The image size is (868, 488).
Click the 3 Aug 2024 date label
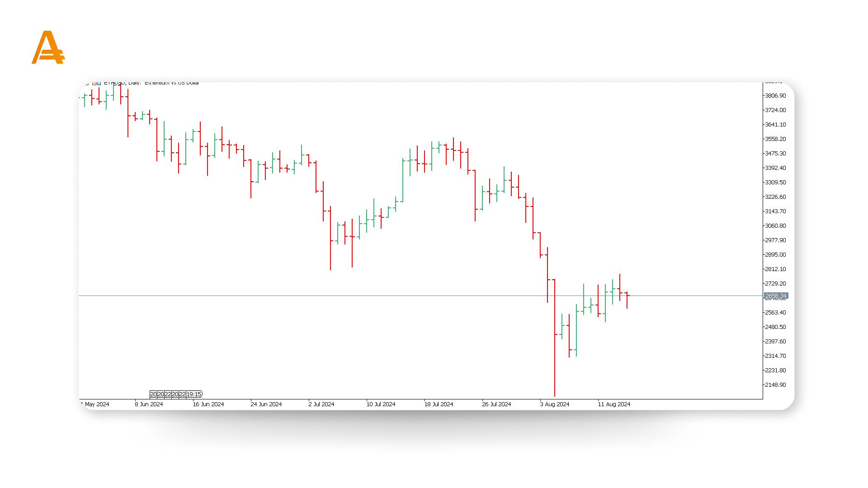tap(554, 404)
